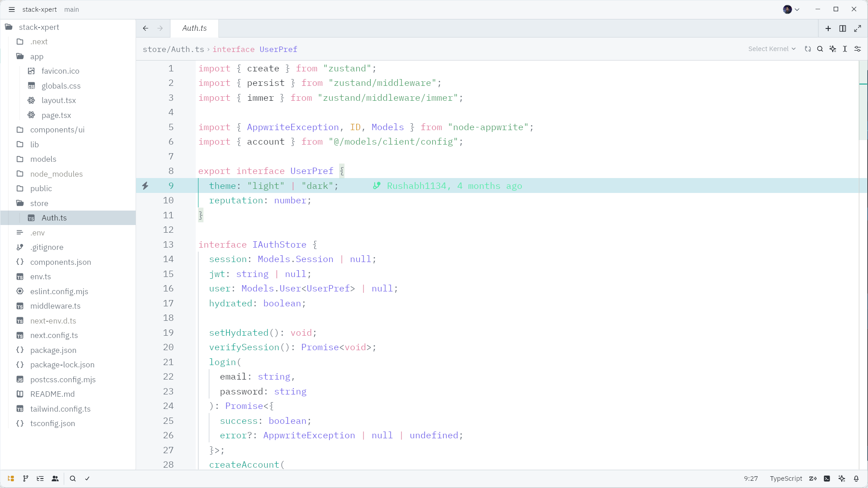Screen dimensions: 868x488
Task: Open middleware.ts file
Action: click(68, 306)
